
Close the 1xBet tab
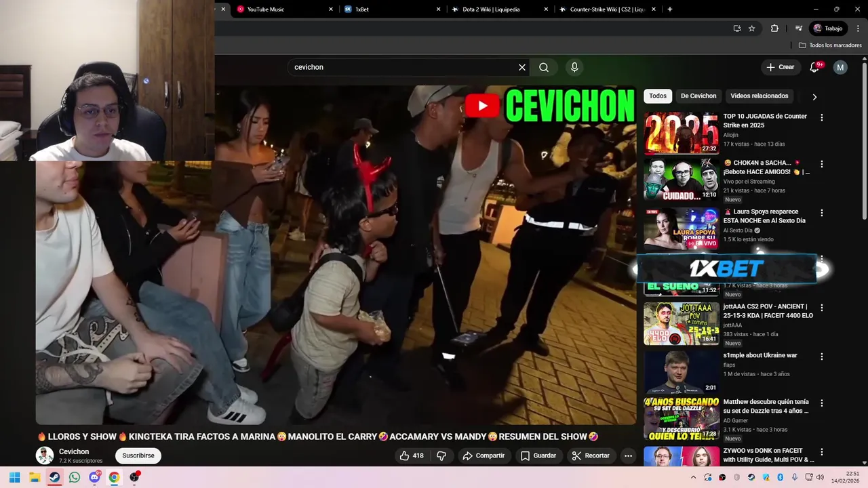[x=438, y=9]
